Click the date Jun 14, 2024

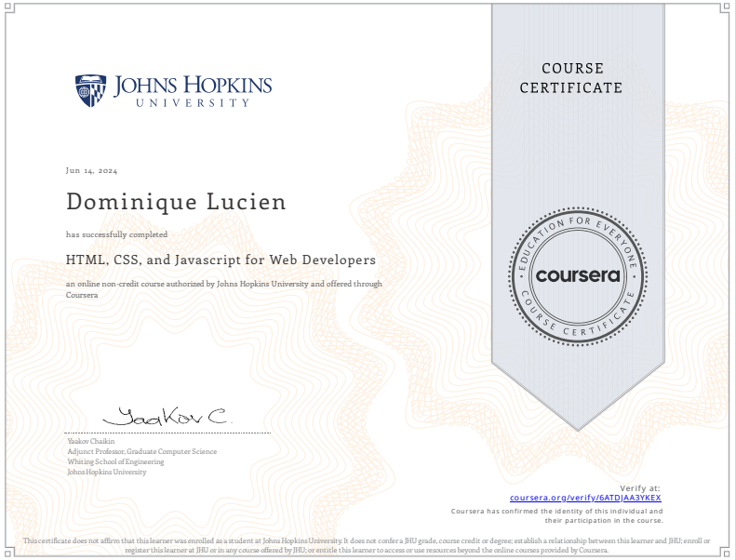click(x=91, y=171)
